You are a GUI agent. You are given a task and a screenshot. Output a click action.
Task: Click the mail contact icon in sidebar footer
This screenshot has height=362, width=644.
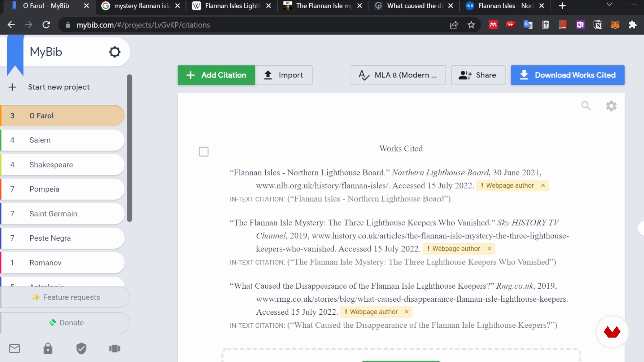[x=14, y=349]
